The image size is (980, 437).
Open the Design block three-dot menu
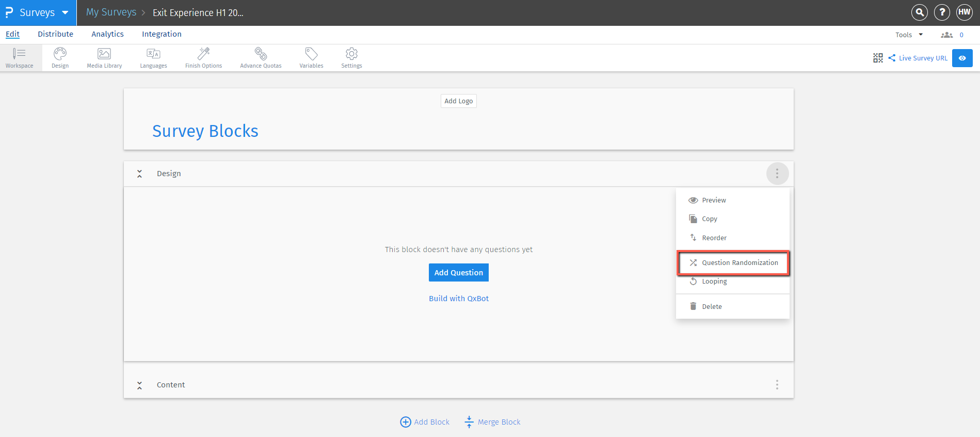tap(777, 174)
